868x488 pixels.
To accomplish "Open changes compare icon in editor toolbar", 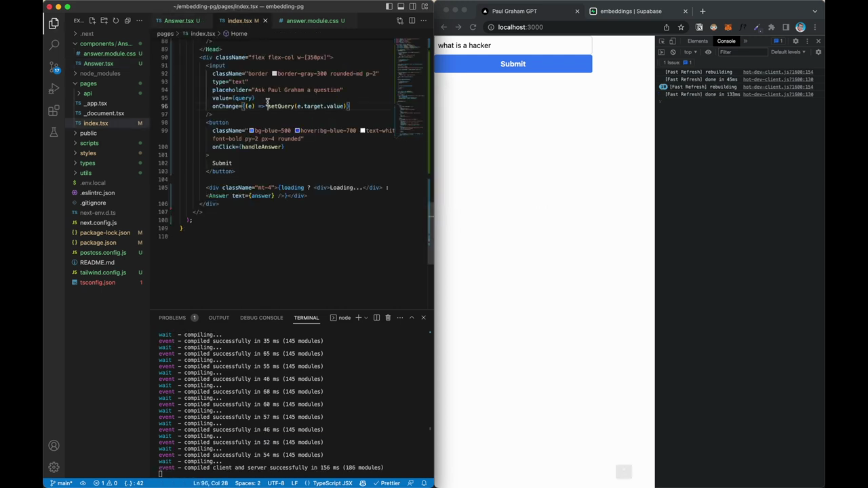I will coord(400,20).
